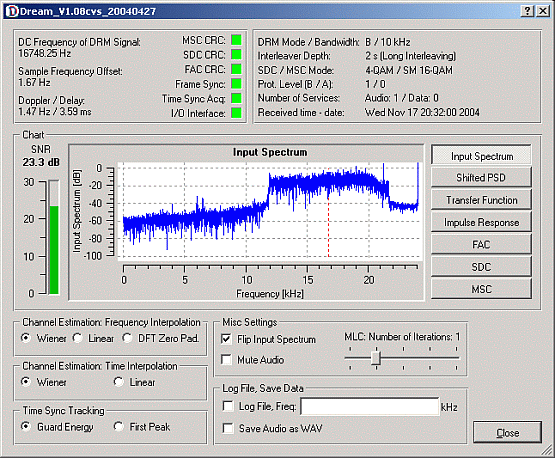Click the title bar help question-mark button
Image resolution: width=555 pixels, height=458 pixels.
click(527, 11)
